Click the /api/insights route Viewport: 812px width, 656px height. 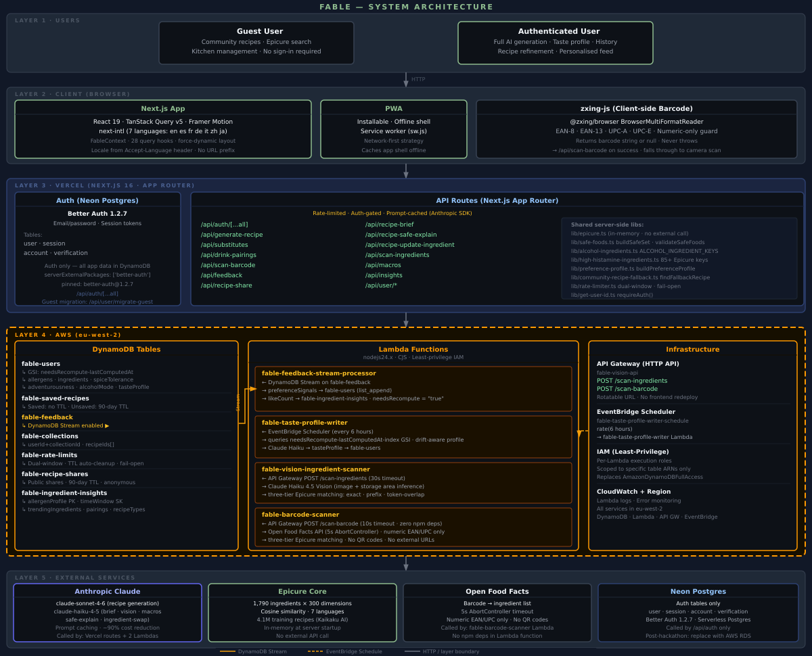(384, 275)
